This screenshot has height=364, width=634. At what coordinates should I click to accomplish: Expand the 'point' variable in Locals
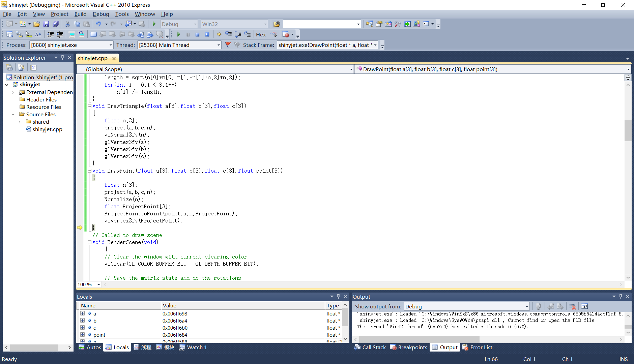82,335
